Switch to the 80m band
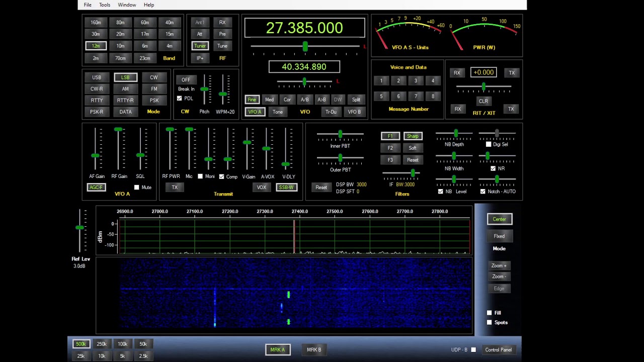The height and width of the screenshot is (362, 644). click(x=120, y=23)
